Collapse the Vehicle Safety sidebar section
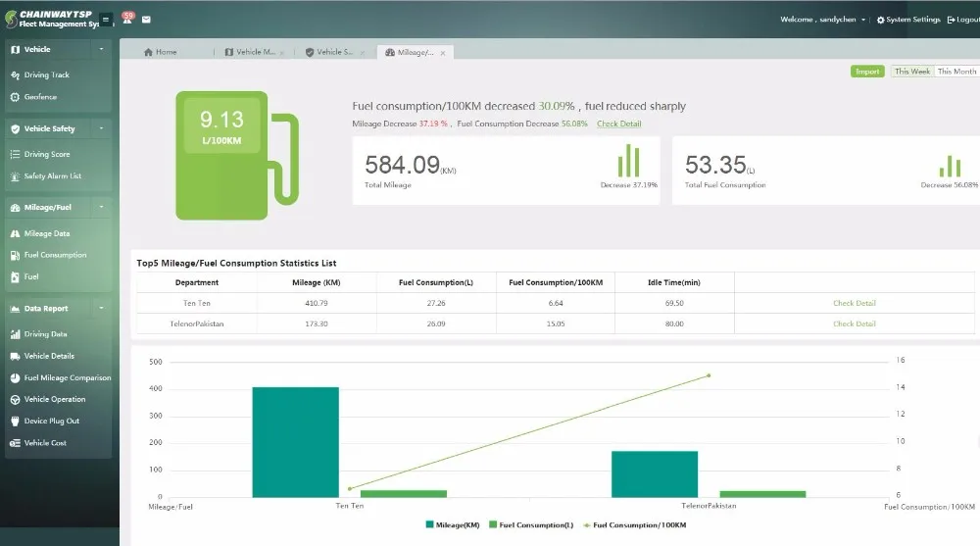The width and height of the screenshot is (980, 546). [101, 128]
